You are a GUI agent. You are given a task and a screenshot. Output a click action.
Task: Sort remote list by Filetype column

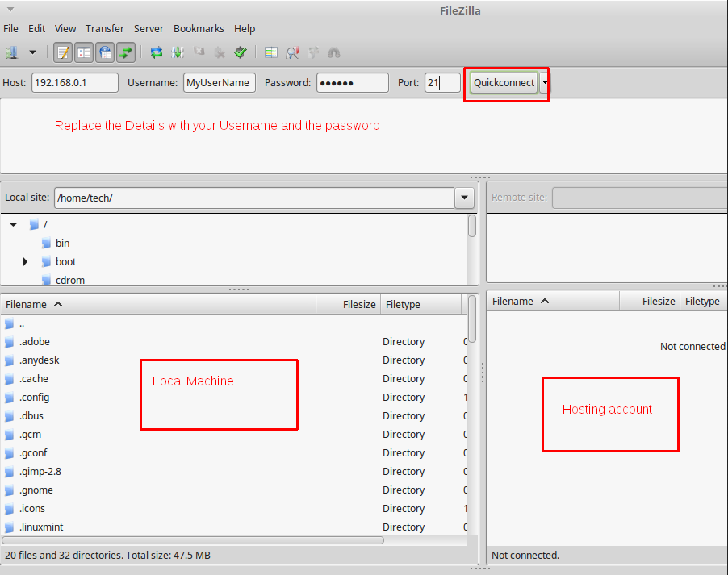[x=704, y=301]
